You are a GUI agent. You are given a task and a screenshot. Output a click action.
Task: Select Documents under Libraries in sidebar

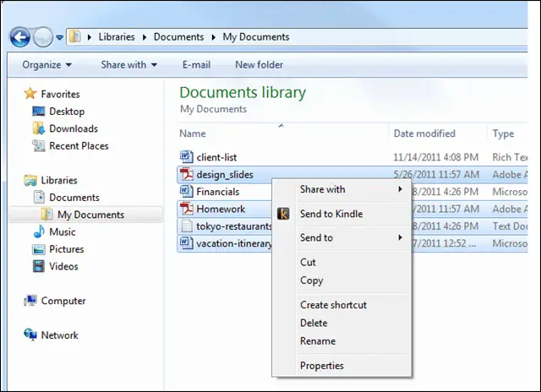tap(74, 198)
